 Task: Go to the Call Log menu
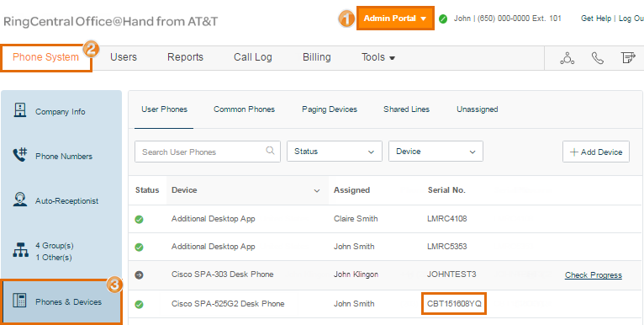[x=253, y=57]
